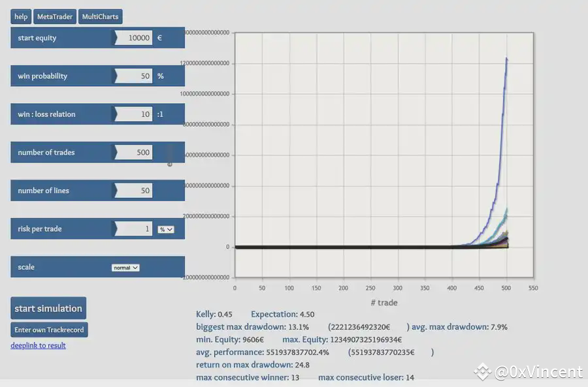Click the Kelly value text
This screenshot has width=588, height=387.
point(214,315)
